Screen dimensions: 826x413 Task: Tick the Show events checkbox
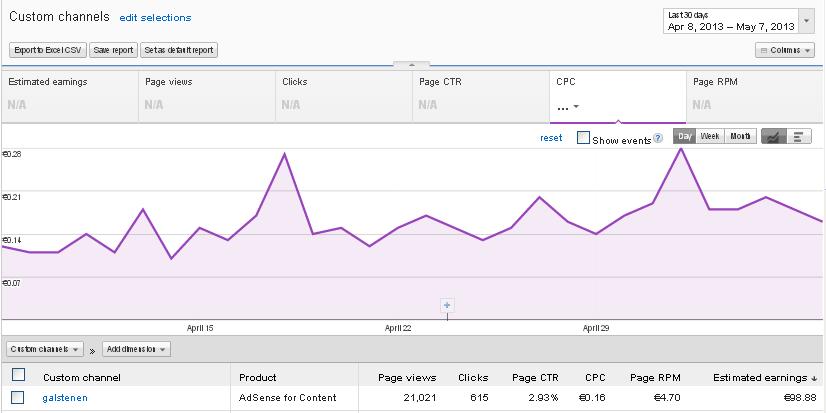[583, 138]
